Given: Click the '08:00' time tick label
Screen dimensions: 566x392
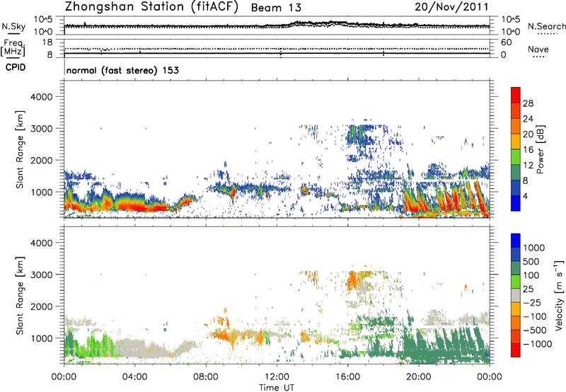Looking at the screenshot, I should pyautogui.click(x=206, y=377).
